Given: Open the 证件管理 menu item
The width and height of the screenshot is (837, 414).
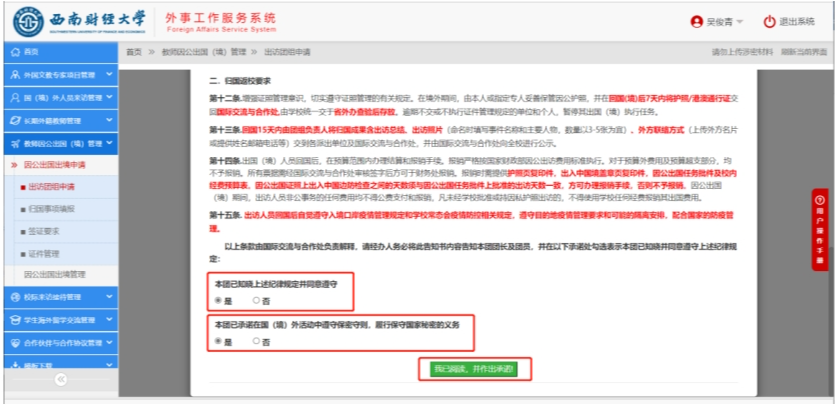Looking at the screenshot, I should [44, 252].
